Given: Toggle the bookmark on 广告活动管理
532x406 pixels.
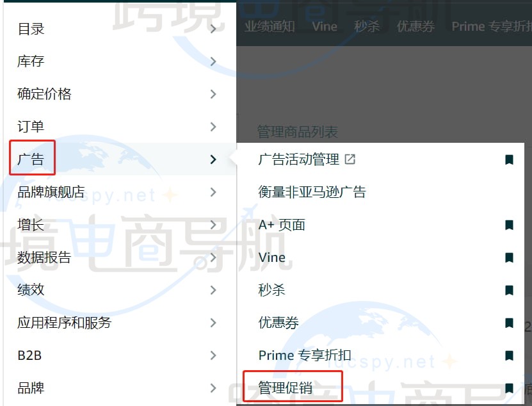Looking at the screenshot, I should [508, 159].
